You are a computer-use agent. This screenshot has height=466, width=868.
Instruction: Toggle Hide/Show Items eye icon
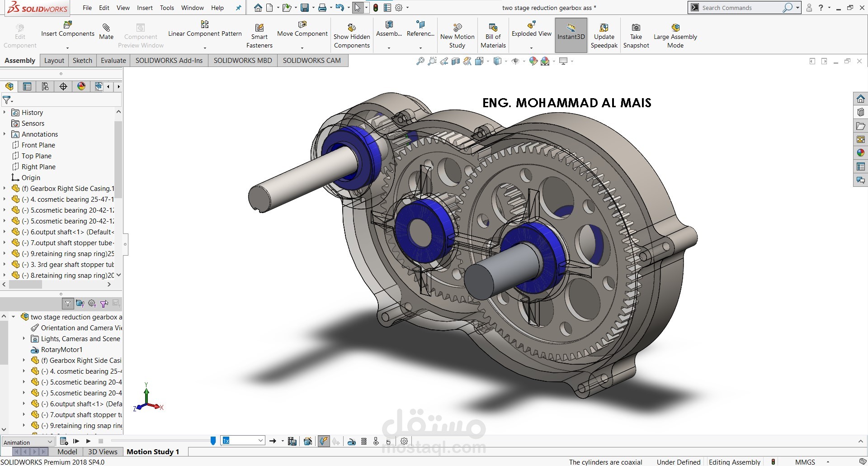point(515,61)
